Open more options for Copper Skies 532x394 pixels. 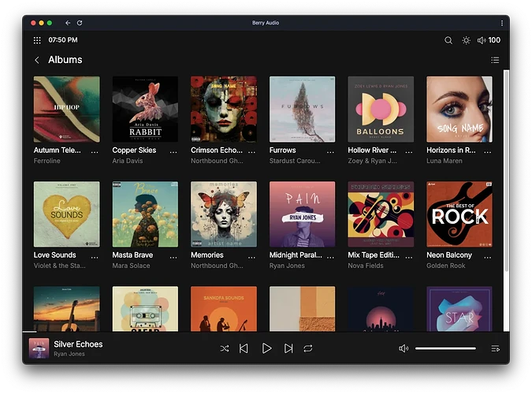click(173, 152)
